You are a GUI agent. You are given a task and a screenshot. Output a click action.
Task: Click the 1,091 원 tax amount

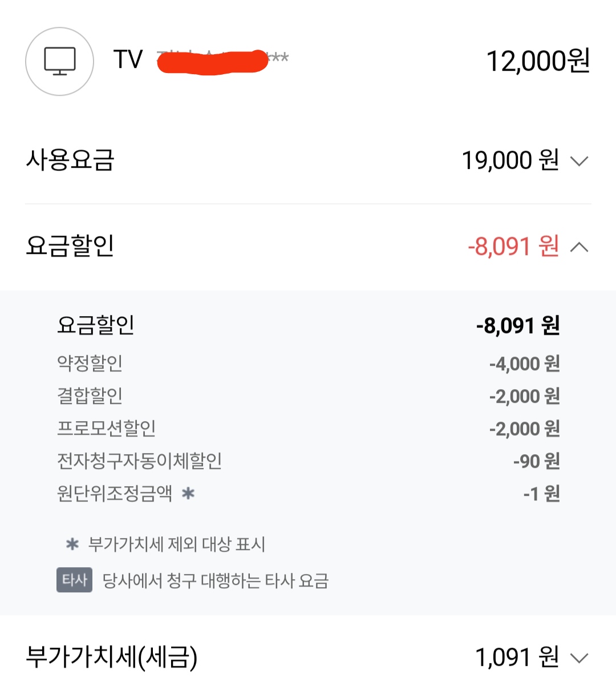tap(517, 657)
